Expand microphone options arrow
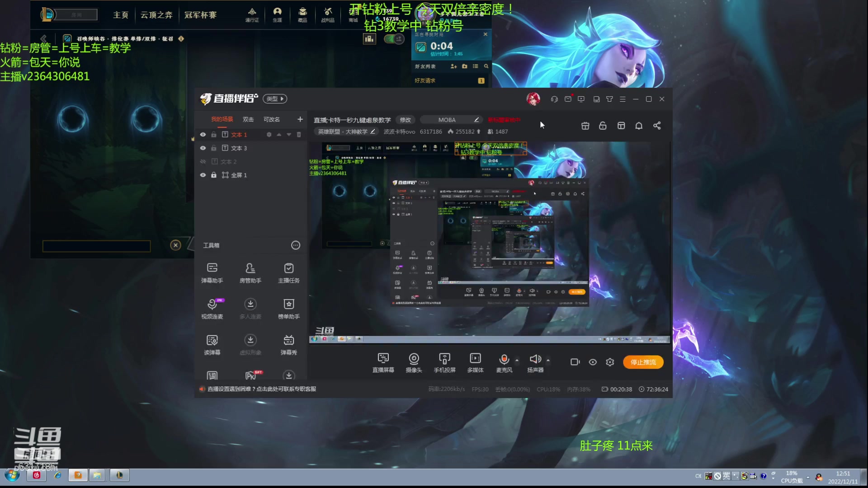868x488 pixels. (x=517, y=360)
